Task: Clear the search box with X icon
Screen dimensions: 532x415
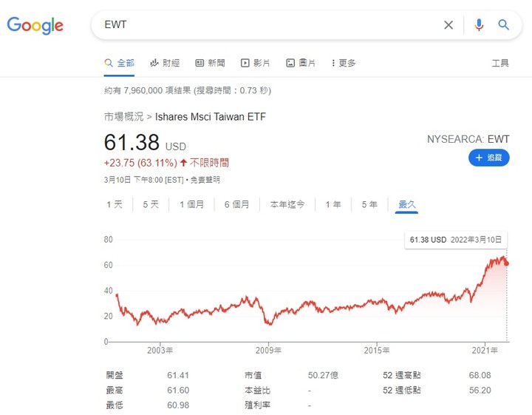Action: pos(449,25)
